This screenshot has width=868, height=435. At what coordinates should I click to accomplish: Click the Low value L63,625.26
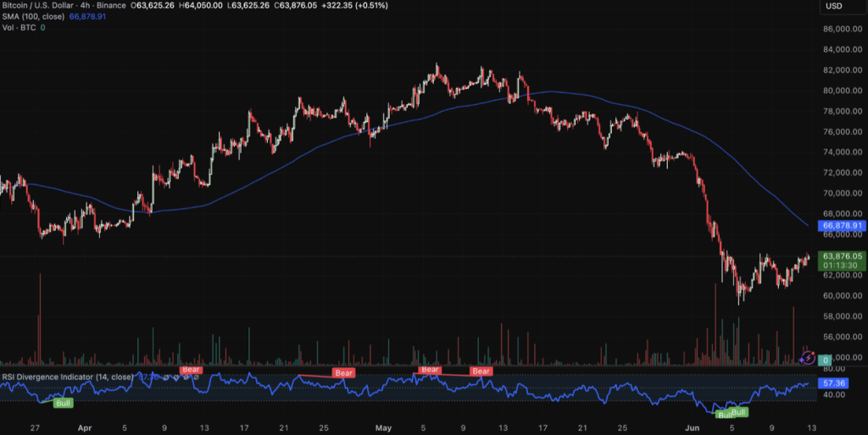248,6
